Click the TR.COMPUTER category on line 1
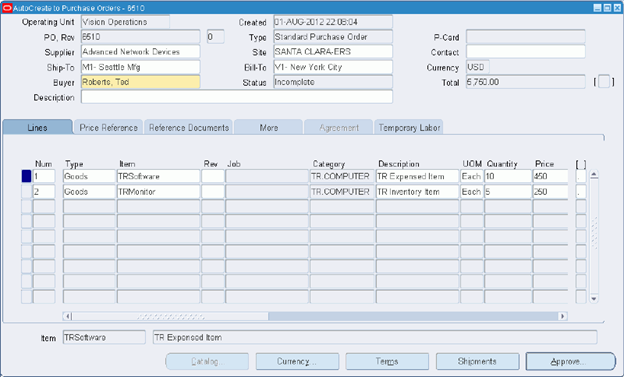 (x=342, y=176)
